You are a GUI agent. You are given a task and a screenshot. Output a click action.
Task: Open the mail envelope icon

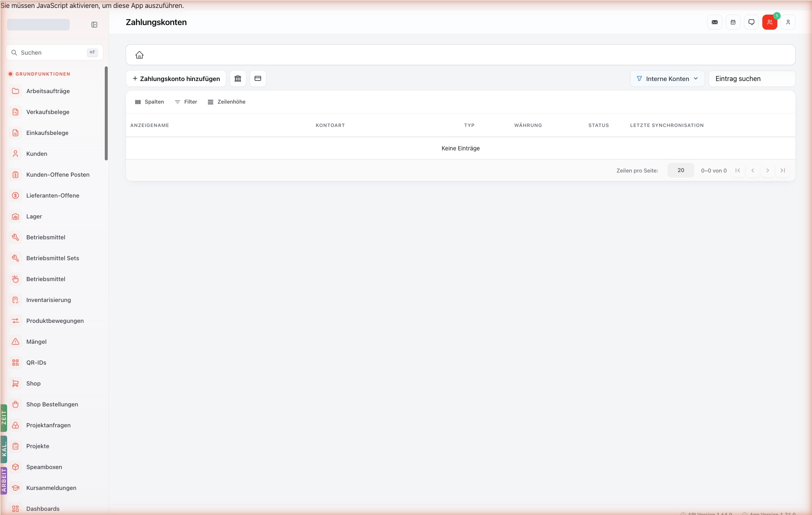coord(715,22)
